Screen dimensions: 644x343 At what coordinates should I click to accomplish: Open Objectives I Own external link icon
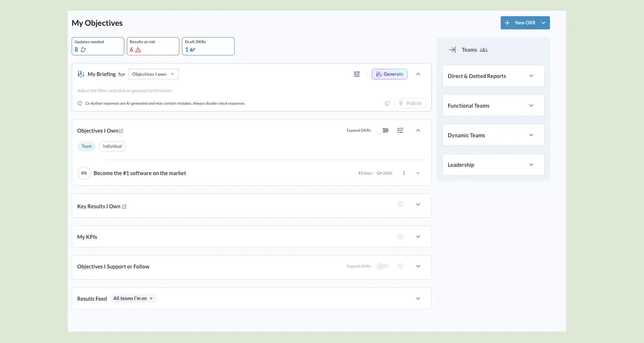[121, 131]
